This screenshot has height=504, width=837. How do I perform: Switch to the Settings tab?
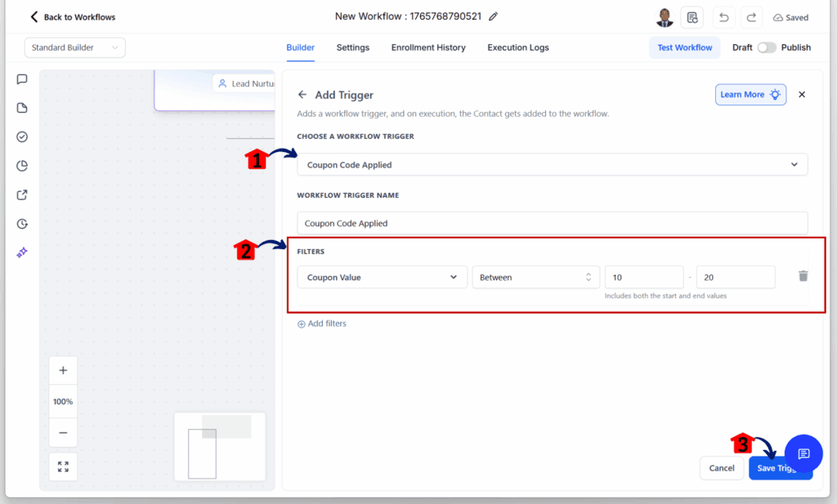(352, 47)
